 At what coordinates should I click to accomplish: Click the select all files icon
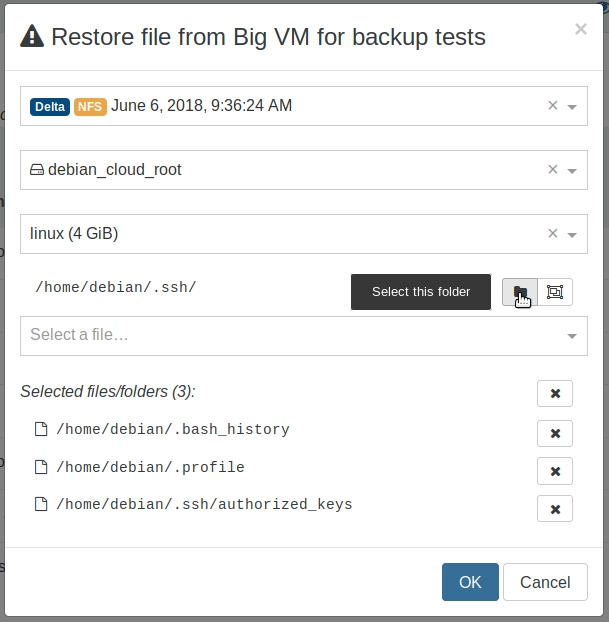pyautogui.click(x=555, y=292)
